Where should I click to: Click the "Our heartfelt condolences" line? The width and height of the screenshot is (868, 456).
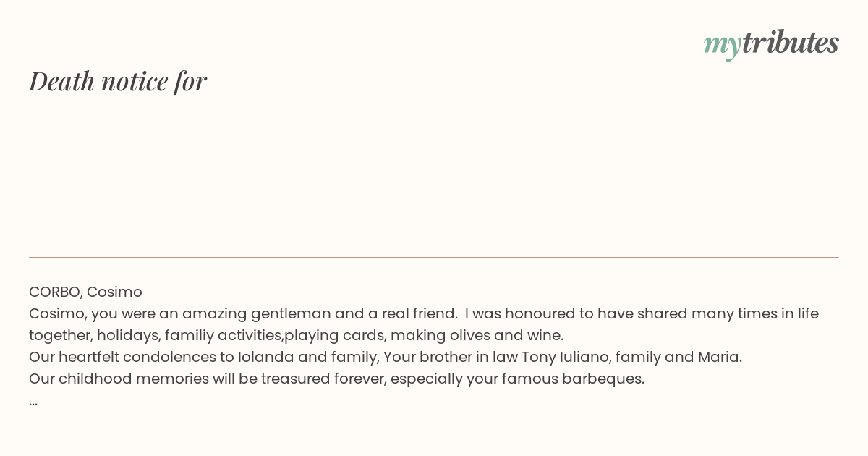click(386, 357)
